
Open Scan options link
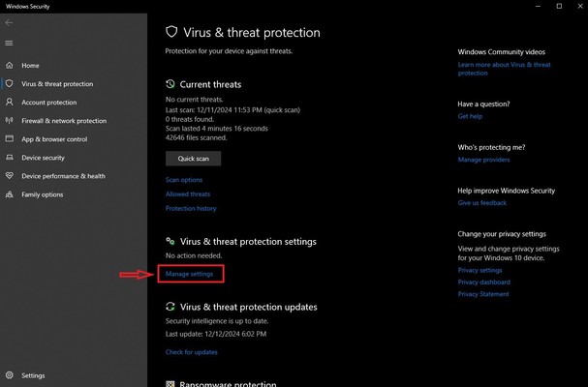[184, 180]
